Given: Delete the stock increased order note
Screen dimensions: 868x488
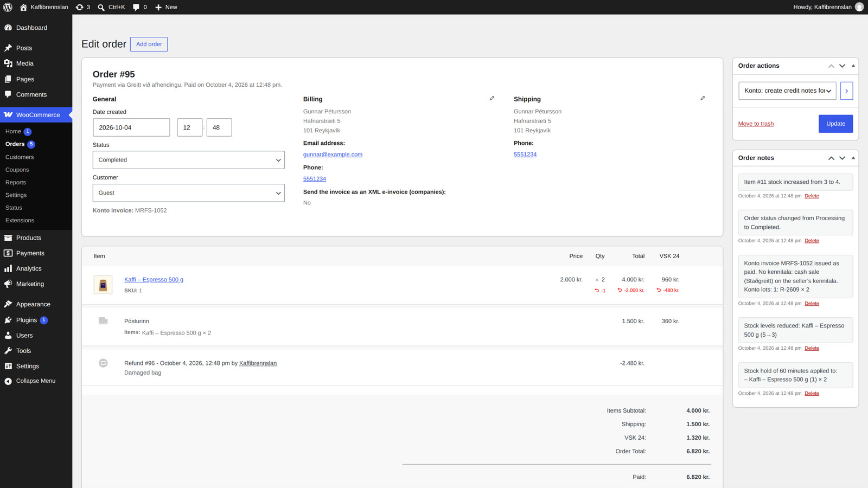Looking at the screenshot, I should 812,196.
